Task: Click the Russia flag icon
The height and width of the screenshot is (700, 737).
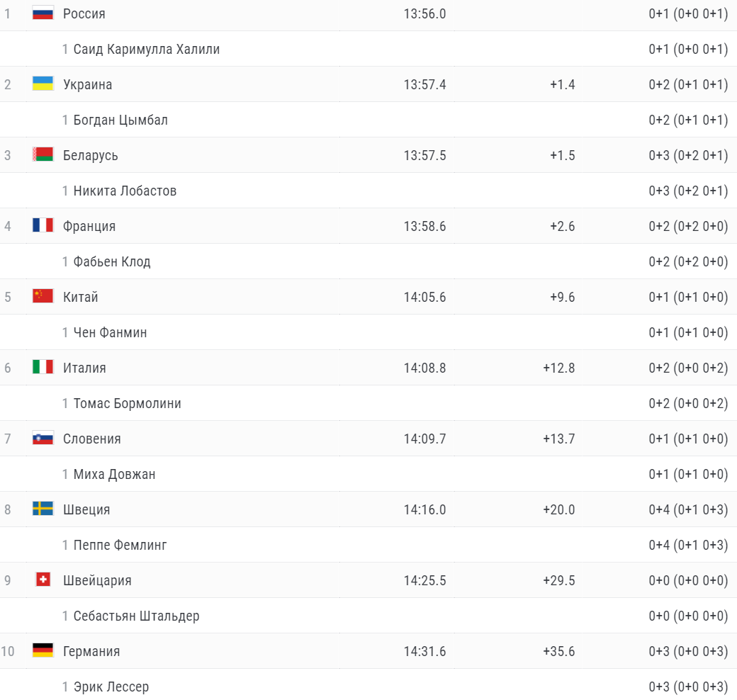Action: click(x=43, y=13)
